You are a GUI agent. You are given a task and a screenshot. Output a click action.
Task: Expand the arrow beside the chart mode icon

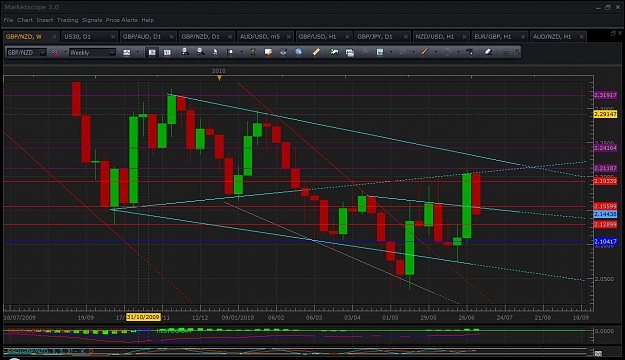(138, 52)
